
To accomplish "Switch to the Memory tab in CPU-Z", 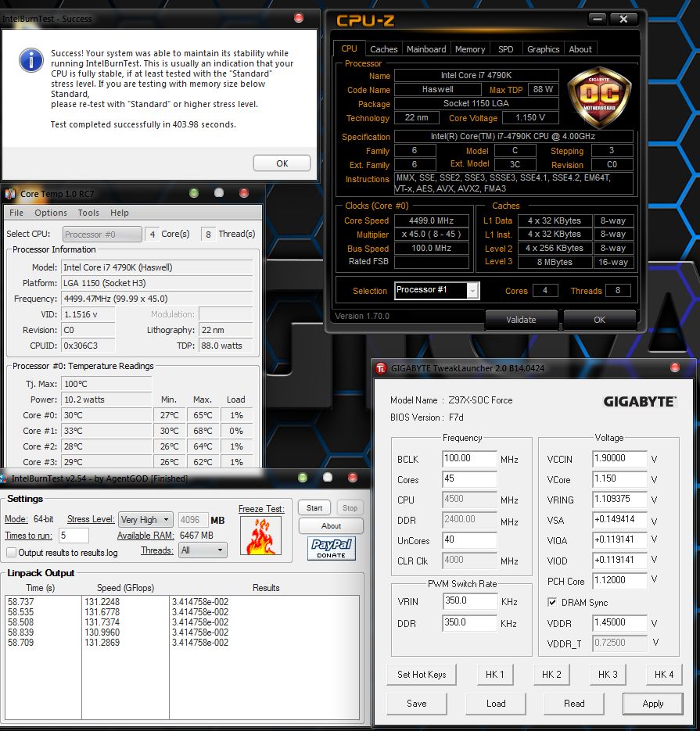I will point(470,49).
